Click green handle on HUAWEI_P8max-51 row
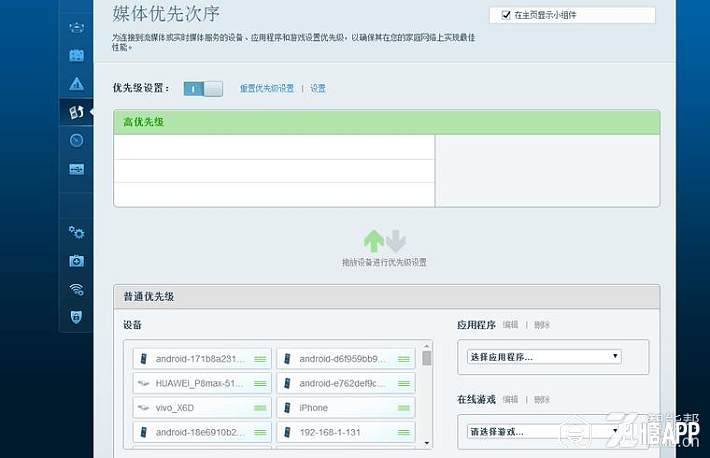The width and height of the screenshot is (710, 458). [x=260, y=383]
